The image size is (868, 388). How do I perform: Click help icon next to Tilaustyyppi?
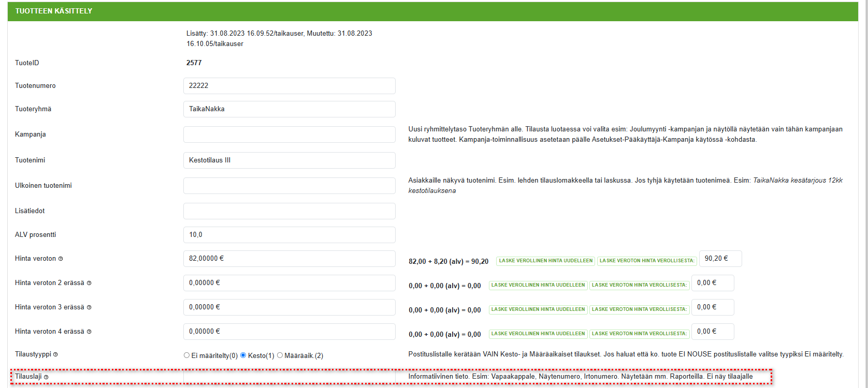coord(55,354)
